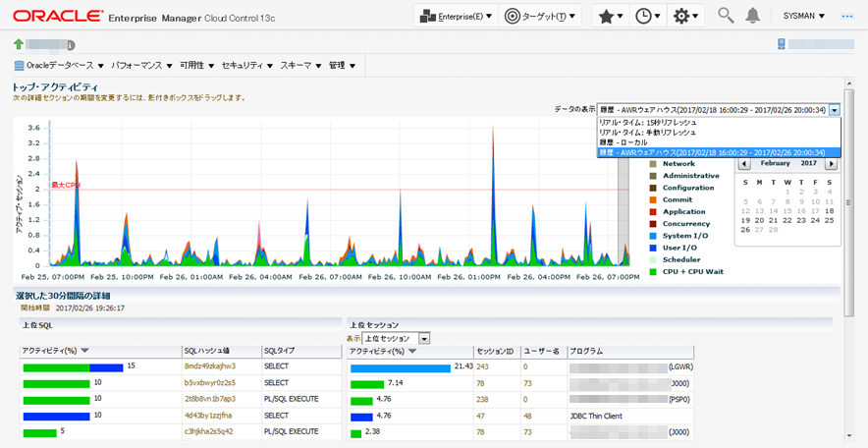Select リアル・タイム: 15秒リフレッシュ option
The height and width of the screenshot is (448, 868).
click(x=648, y=122)
